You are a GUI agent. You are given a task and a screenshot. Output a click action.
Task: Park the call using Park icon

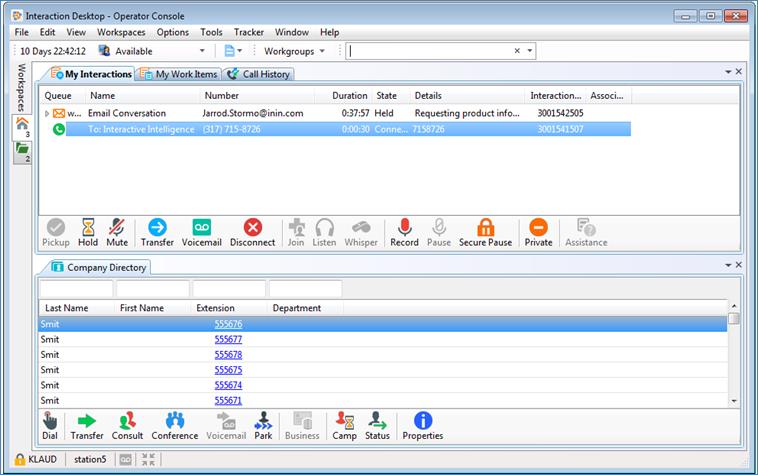tap(263, 425)
